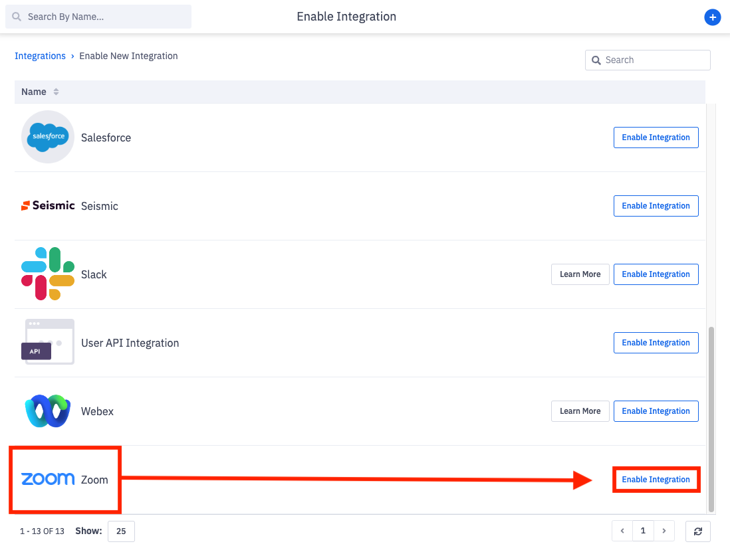Click the Seismic logo
Viewport: 730px width, 560px height.
[48, 206]
